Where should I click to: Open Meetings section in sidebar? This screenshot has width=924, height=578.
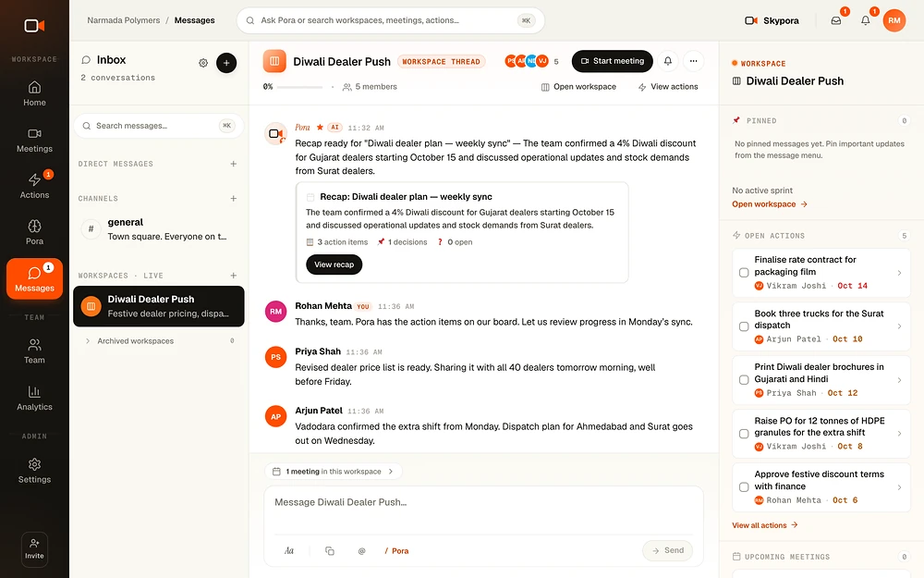34,141
